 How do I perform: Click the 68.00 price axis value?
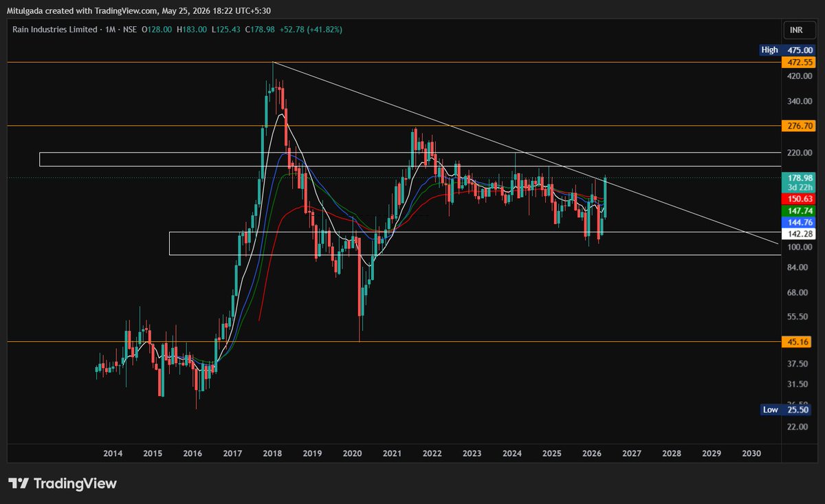coord(796,293)
